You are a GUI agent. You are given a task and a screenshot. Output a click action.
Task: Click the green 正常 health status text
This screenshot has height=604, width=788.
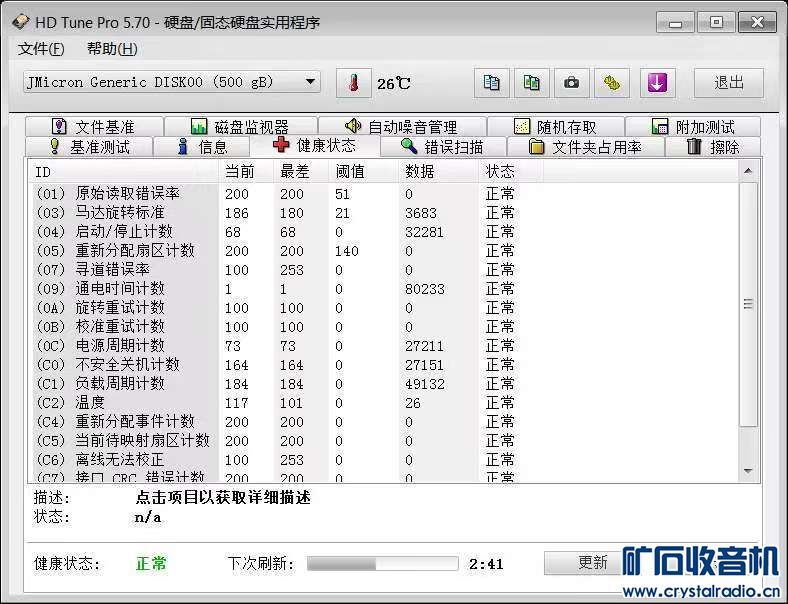[151, 563]
